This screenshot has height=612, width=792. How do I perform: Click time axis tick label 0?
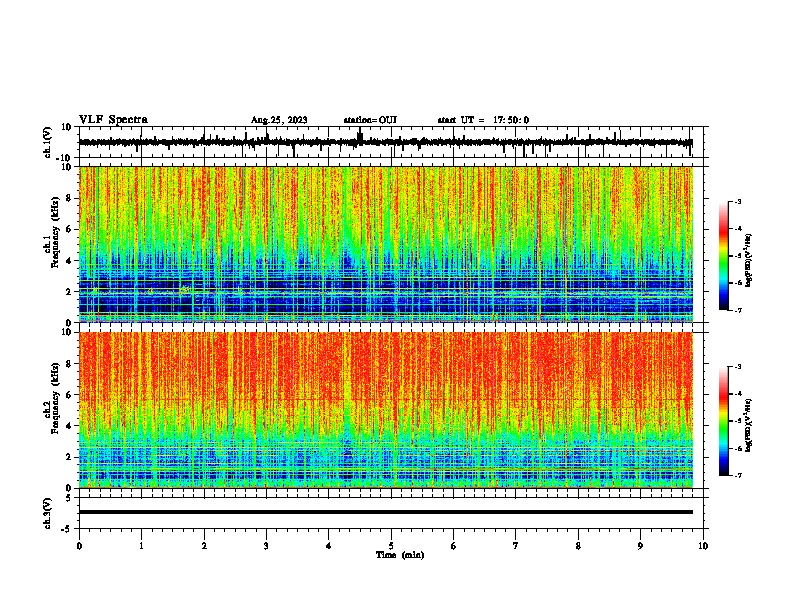click(79, 546)
